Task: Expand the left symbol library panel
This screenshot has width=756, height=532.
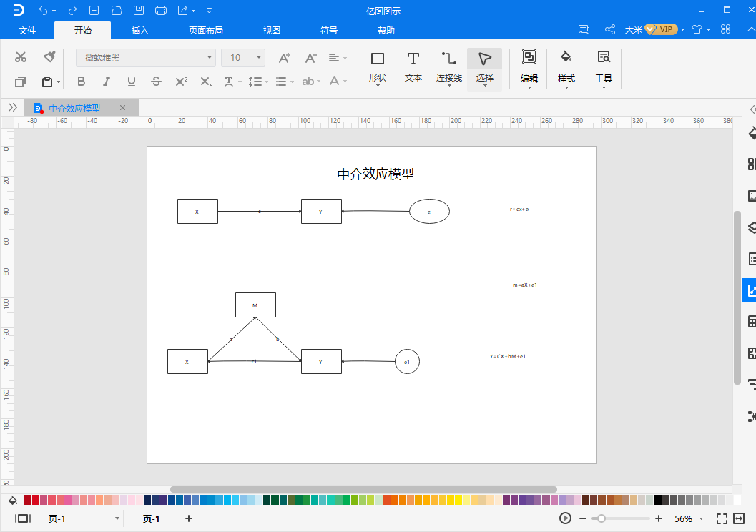Action: 13,107
